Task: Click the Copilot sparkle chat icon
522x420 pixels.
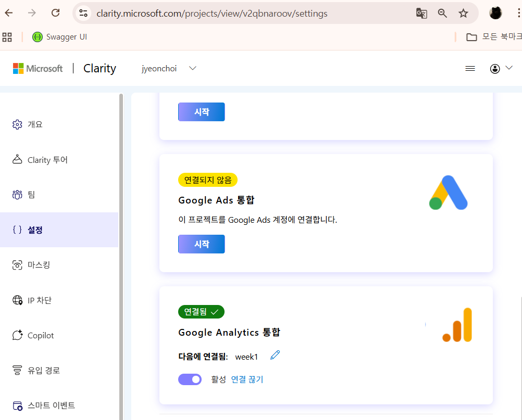Action: pyautogui.click(x=17, y=335)
